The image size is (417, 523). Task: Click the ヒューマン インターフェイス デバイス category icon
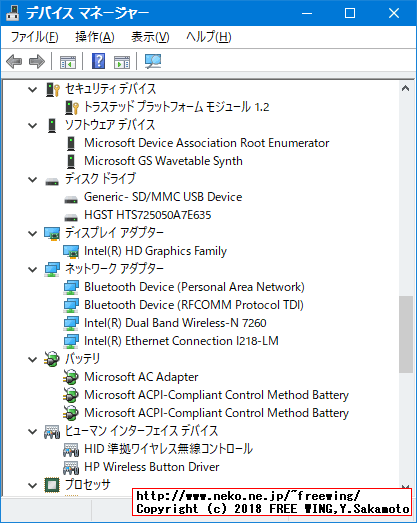(x=52, y=432)
